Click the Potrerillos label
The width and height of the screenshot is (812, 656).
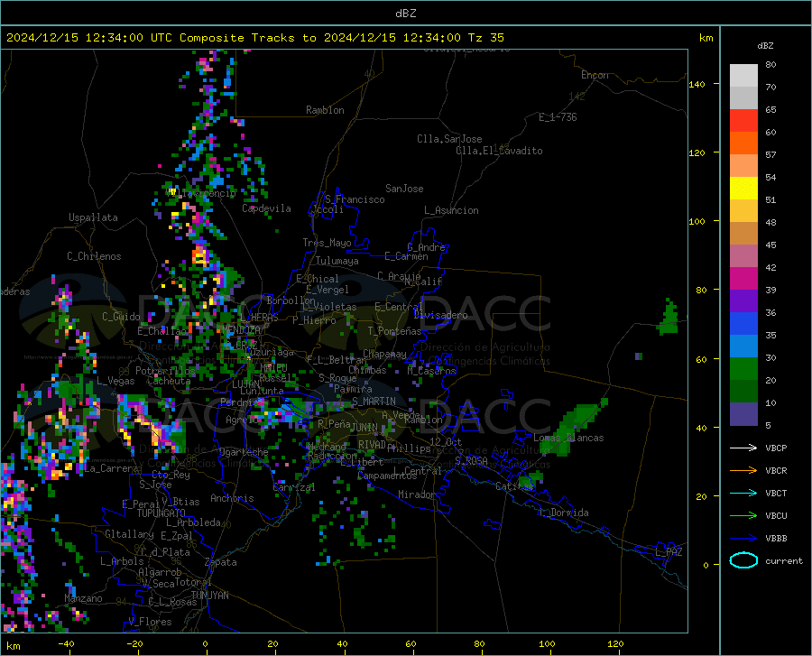click(165, 371)
